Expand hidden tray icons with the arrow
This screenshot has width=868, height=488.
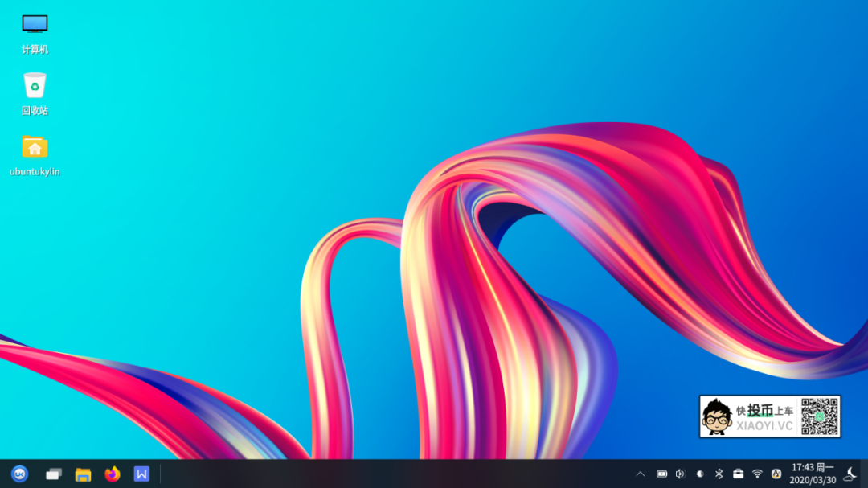[x=641, y=474]
